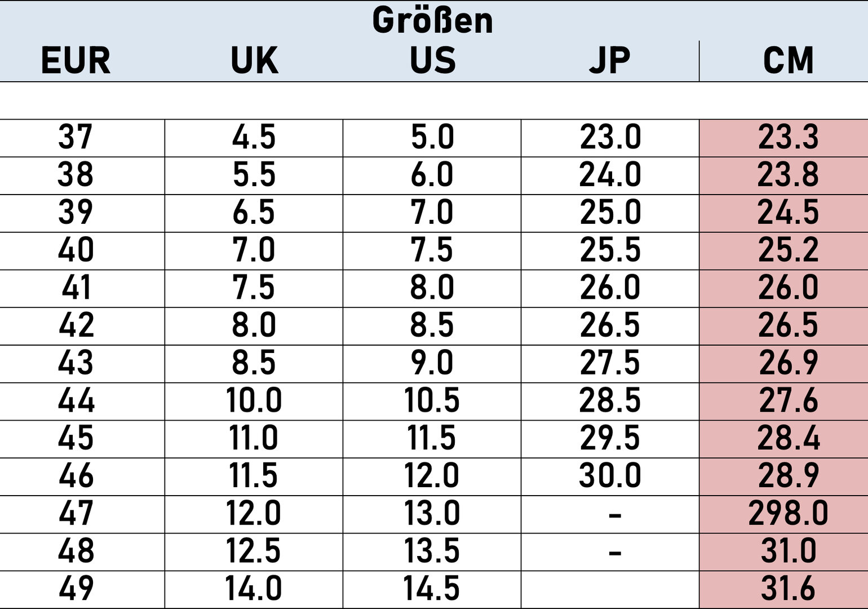Click EUR size 37 cell
This screenshot has height=609, width=868.
[x=82, y=138]
